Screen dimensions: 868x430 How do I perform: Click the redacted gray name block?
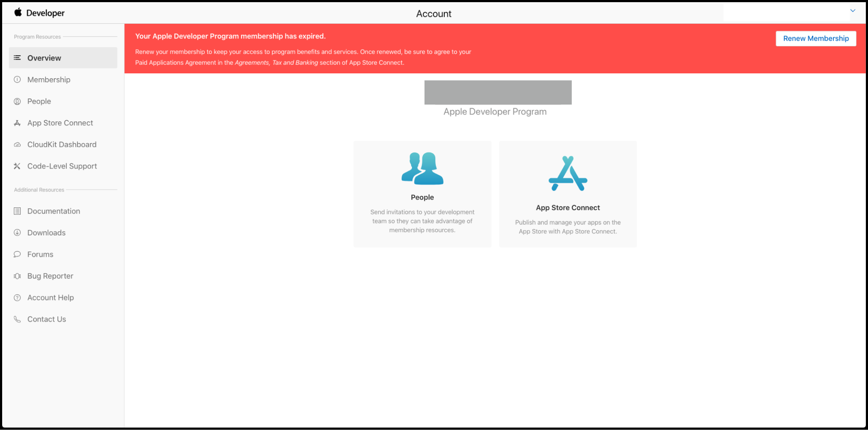(498, 92)
